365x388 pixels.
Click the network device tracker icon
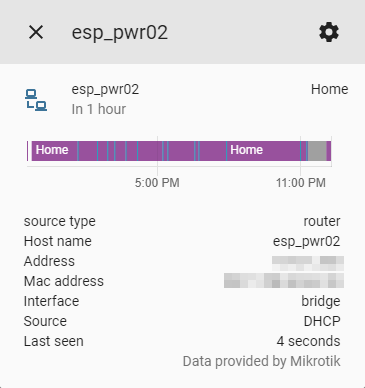click(36, 100)
